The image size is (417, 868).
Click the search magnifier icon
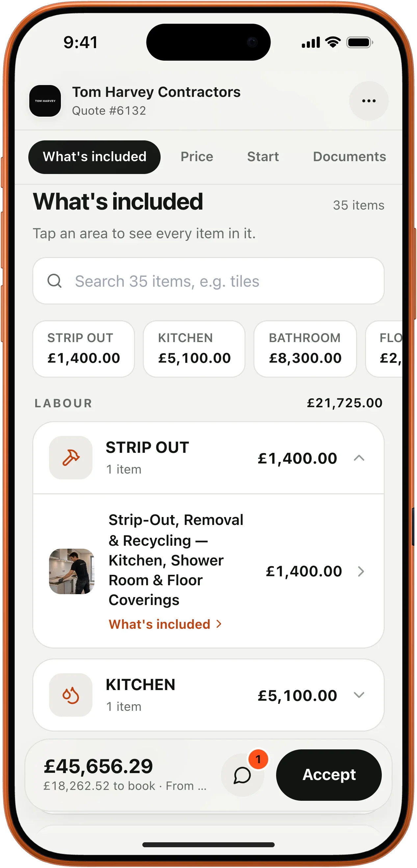pyautogui.click(x=55, y=281)
